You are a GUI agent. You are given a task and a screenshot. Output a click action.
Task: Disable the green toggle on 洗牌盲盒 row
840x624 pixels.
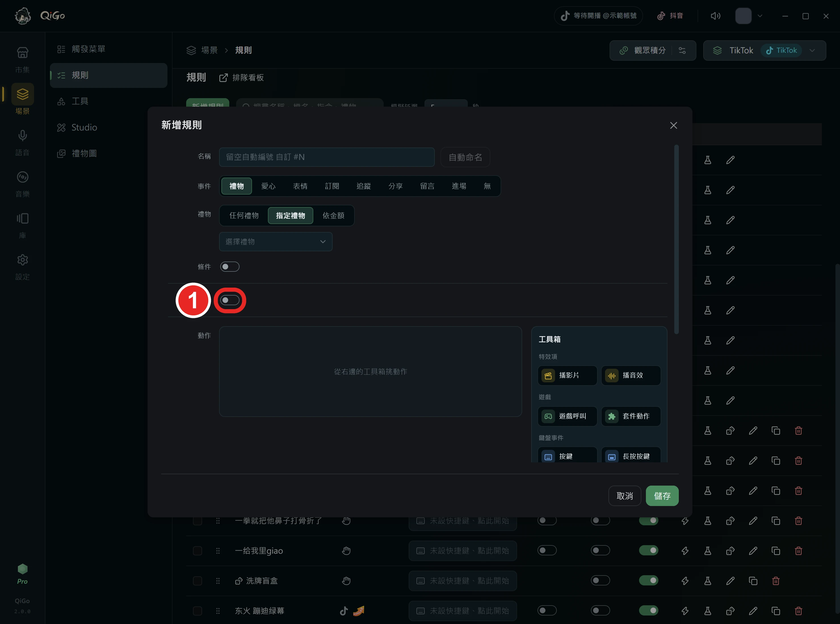648,580
